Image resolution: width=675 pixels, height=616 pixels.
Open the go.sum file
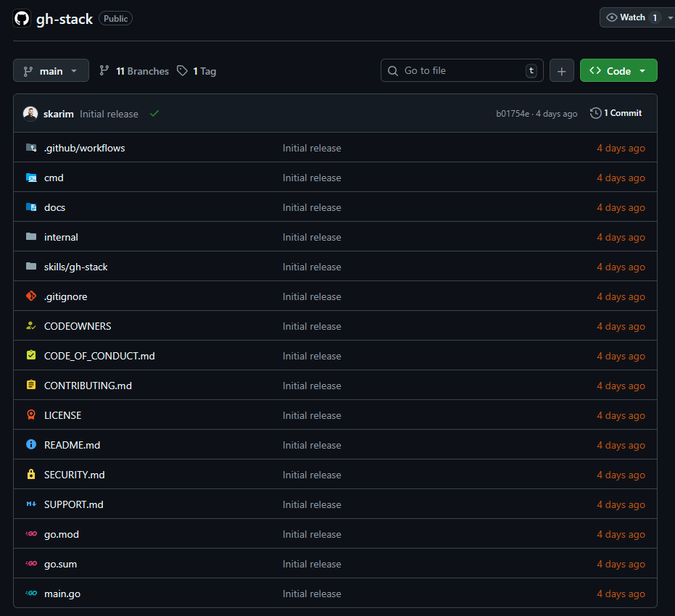coord(61,564)
